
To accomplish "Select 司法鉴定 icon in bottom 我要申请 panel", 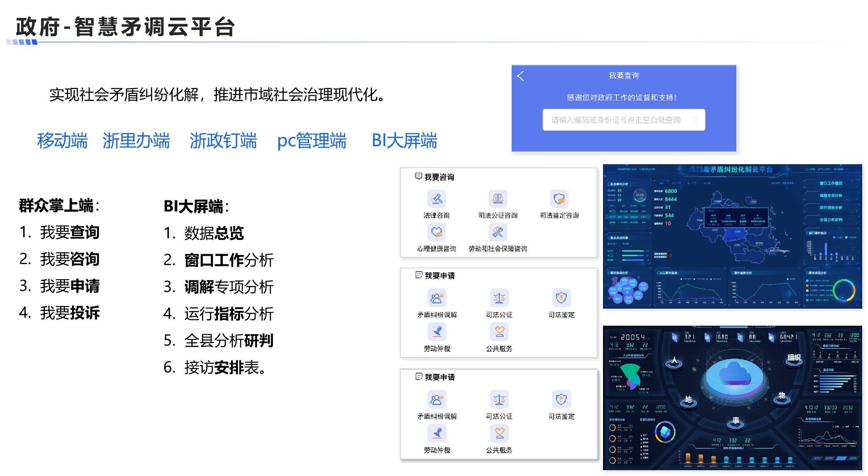I will [561, 399].
